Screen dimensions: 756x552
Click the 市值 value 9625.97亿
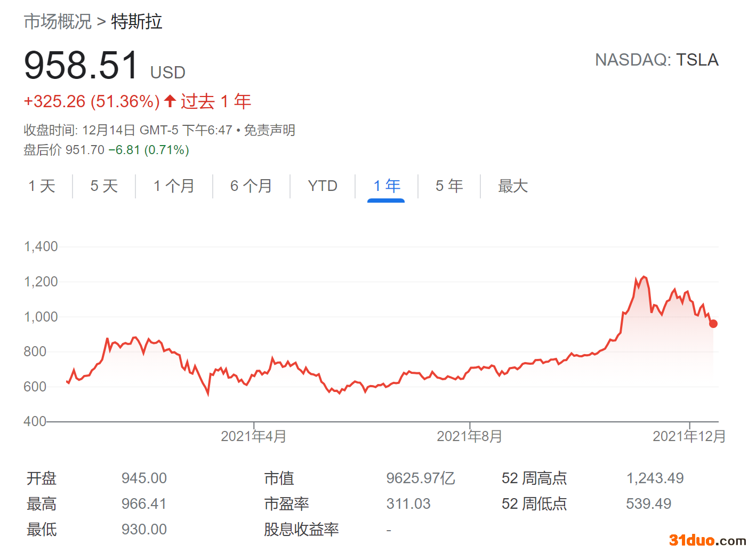pyautogui.click(x=420, y=478)
